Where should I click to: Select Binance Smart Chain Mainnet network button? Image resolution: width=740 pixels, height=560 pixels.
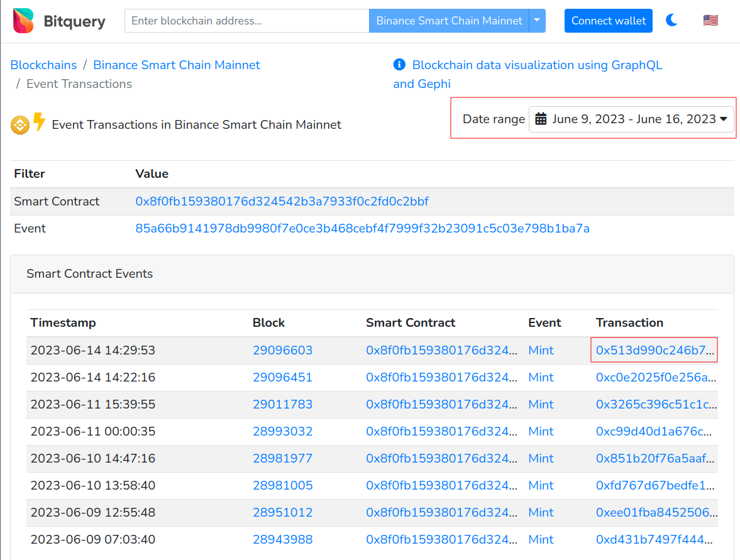449,21
